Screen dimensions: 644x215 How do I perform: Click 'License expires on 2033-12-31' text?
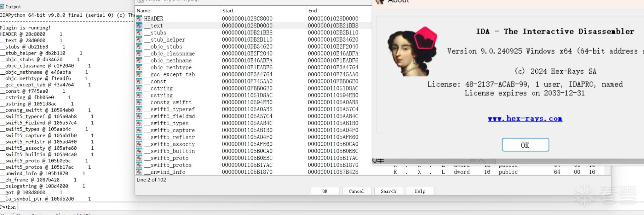pyautogui.click(x=525, y=93)
